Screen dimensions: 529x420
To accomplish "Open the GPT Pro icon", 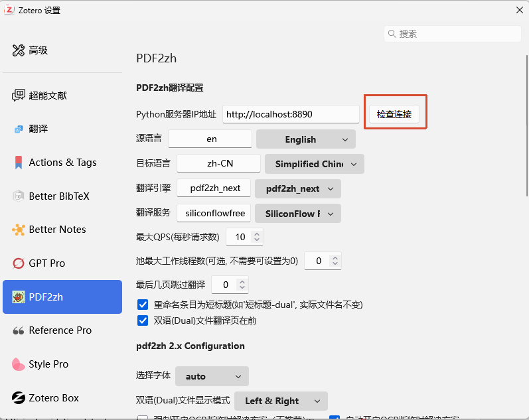I will (19, 263).
